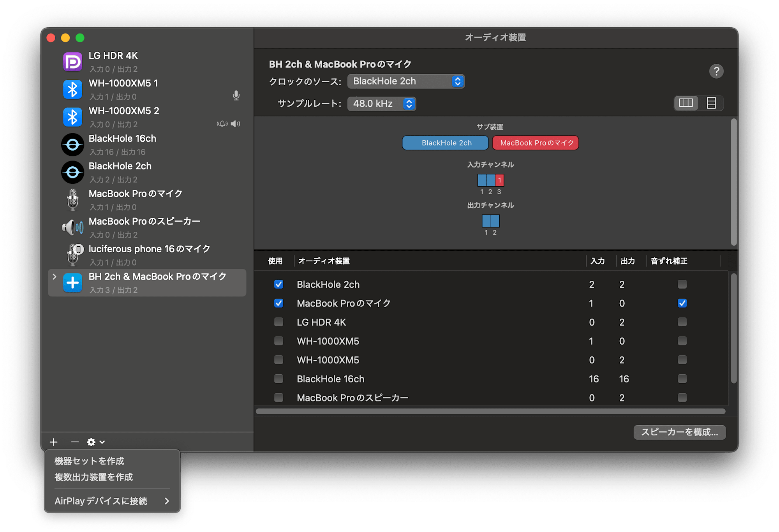This screenshot has width=779, height=532.
Task: Select BlackHole 16ch device icon
Action: click(x=73, y=145)
